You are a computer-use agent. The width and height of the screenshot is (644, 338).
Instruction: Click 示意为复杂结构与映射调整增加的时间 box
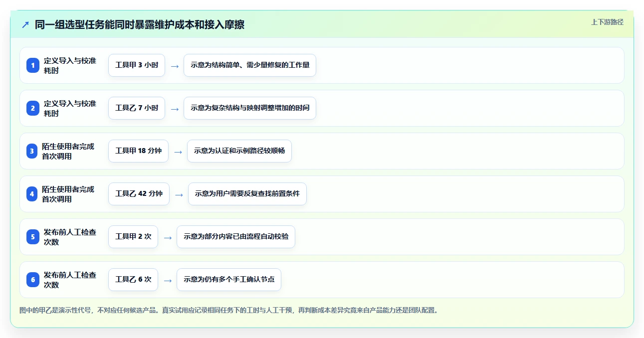[250, 108]
